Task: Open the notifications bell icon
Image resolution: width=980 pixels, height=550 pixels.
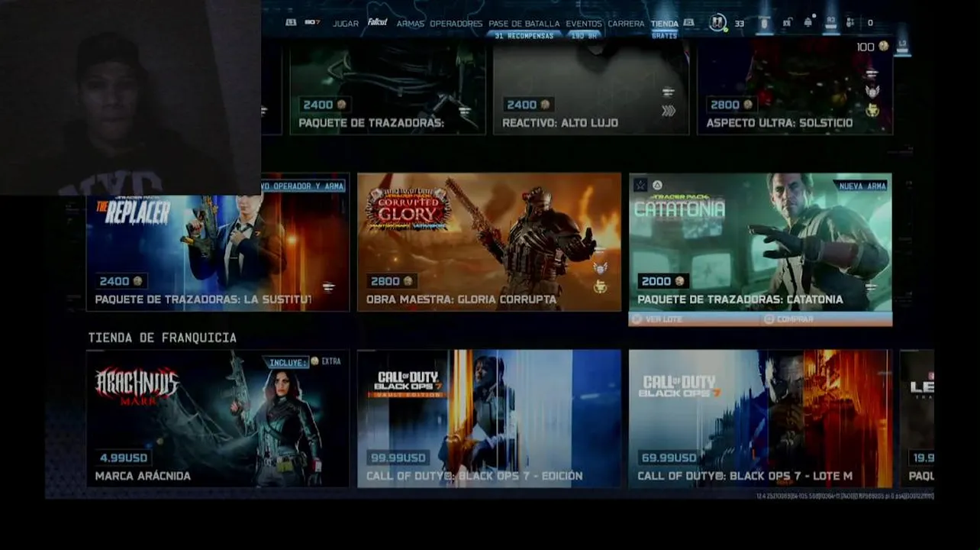Action: tap(808, 23)
